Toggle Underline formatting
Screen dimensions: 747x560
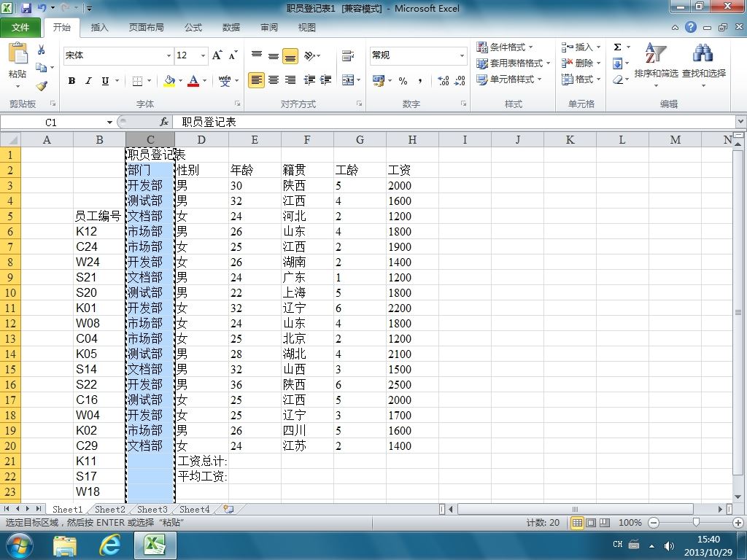(105, 81)
